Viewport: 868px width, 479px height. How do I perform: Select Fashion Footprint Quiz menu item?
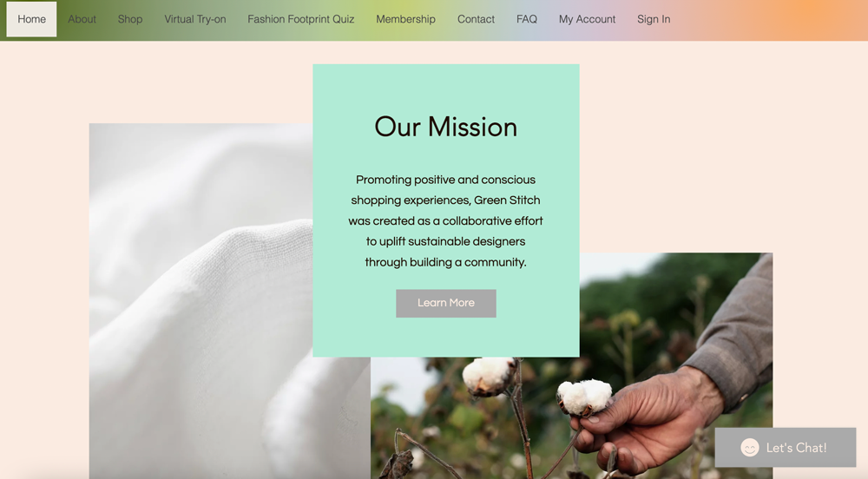[300, 19]
